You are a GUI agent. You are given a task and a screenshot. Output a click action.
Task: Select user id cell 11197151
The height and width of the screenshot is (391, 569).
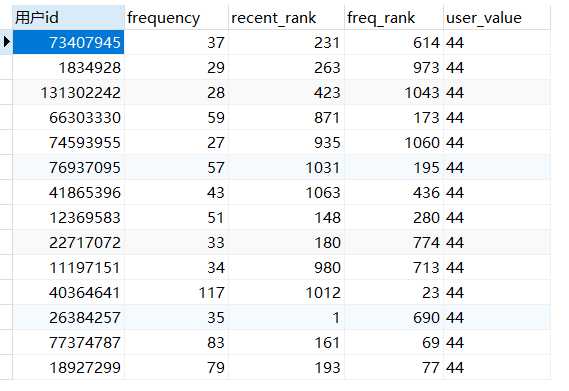(68, 268)
